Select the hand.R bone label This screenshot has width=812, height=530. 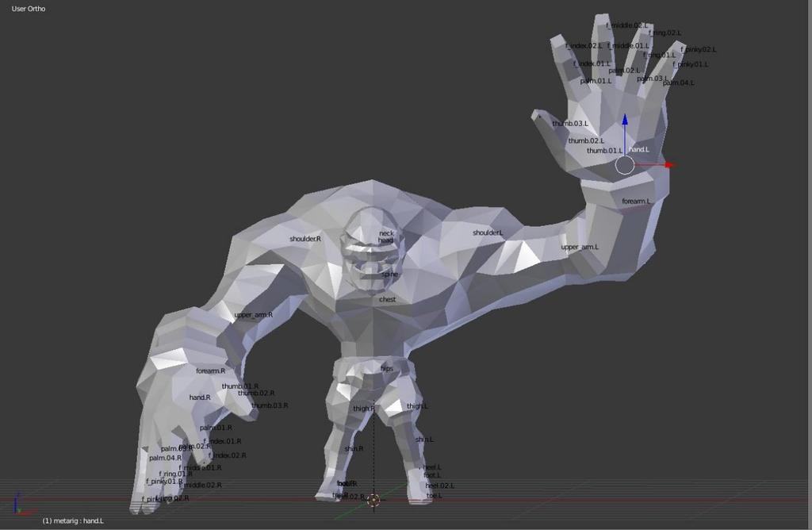coord(200,397)
